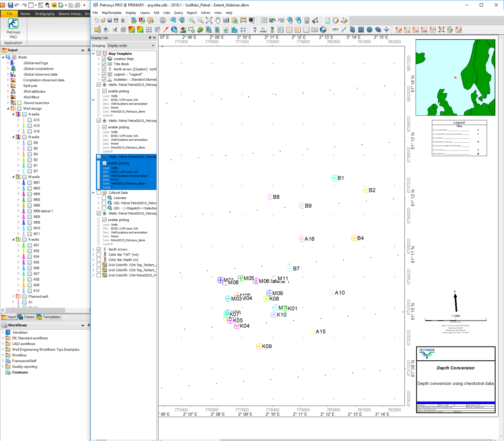This screenshot has height=441, width=504.
Task: Click the Zoom to full extent icon
Action: [x=209, y=20]
